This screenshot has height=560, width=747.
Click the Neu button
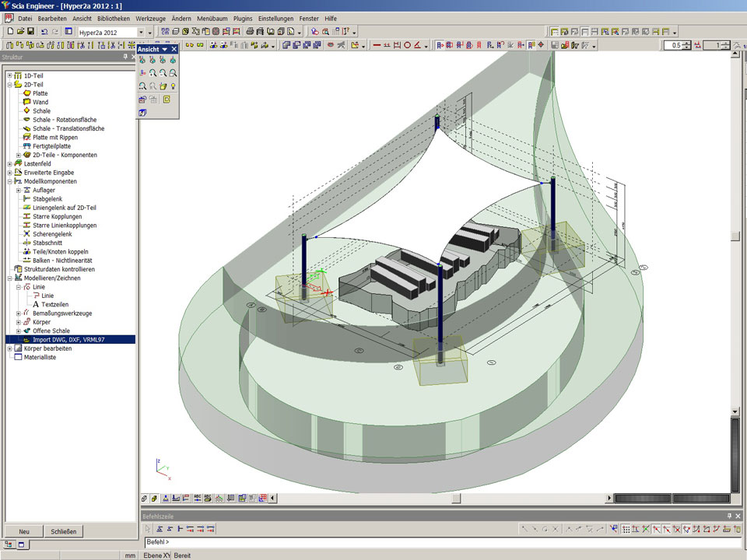pyautogui.click(x=24, y=531)
